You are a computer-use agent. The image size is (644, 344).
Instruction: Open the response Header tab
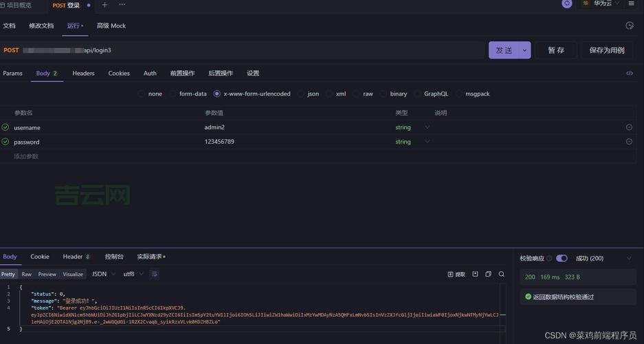(x=76, y=257)
